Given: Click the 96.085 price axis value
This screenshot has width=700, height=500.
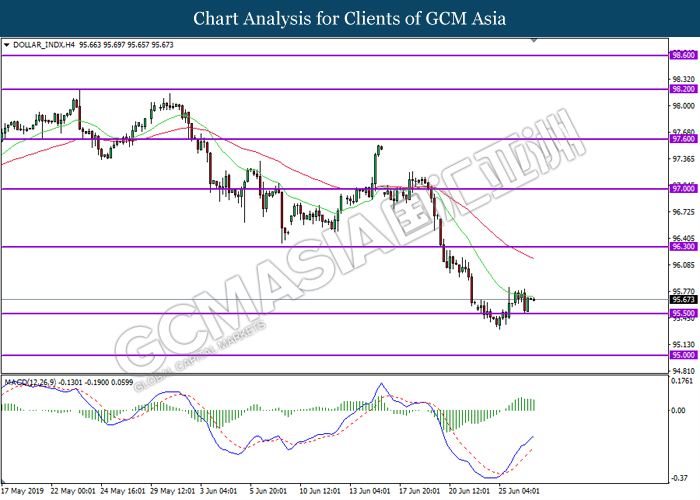Looking at the screenshot, I should 683,265.
